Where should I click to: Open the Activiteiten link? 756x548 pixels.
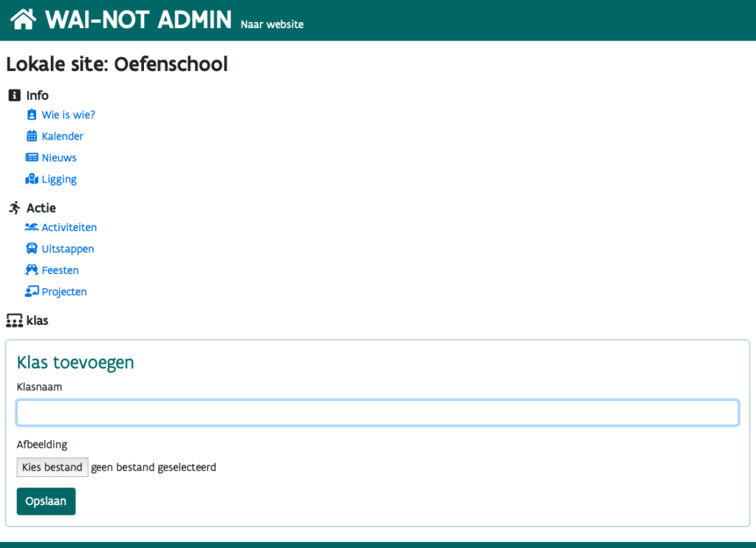pyautogui.click(x=69, y=227)
